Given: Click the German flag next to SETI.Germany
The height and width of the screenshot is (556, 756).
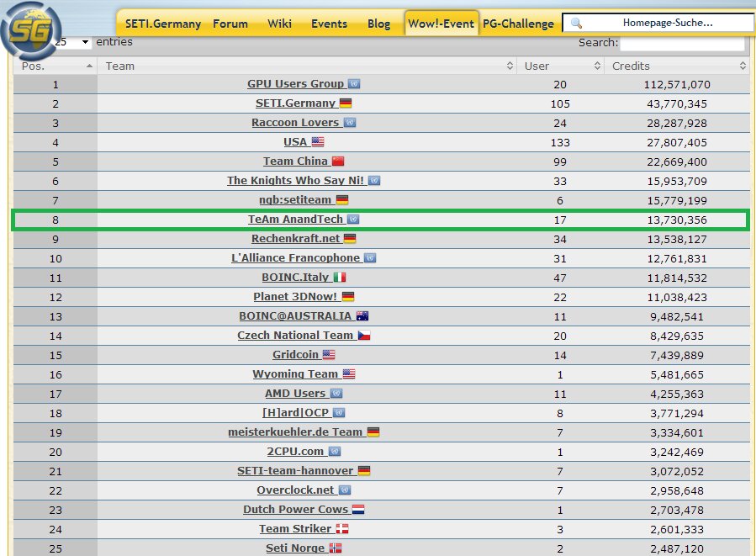Looking at the screenshot, I should pos(346,103).
